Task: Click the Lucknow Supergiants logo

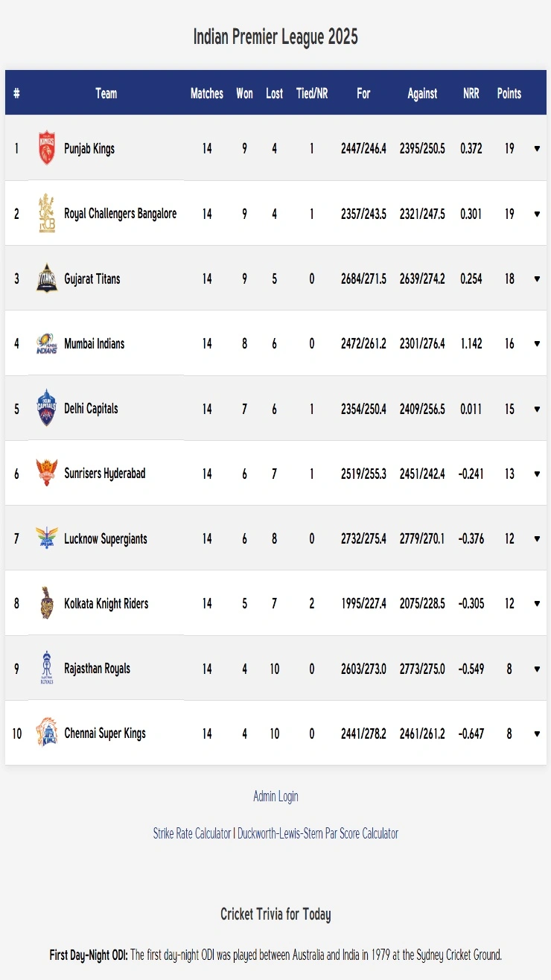Action: click(x=47, y=538)
